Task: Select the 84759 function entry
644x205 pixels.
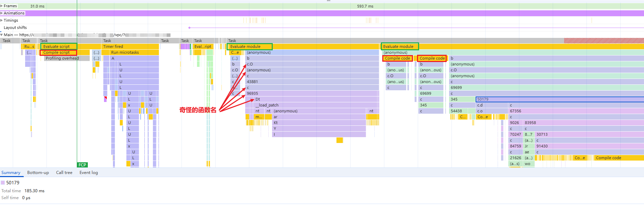Action: (x=516, y=146)
